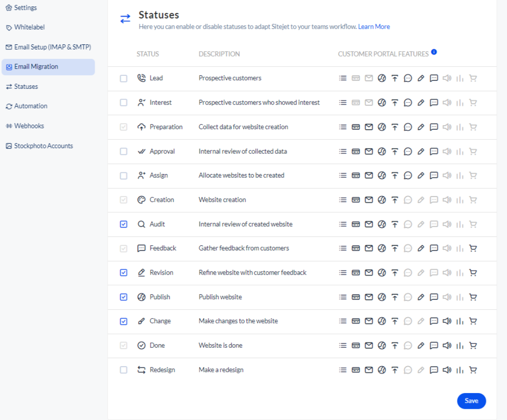Enable the Lead status checkbox

point(123,78)
